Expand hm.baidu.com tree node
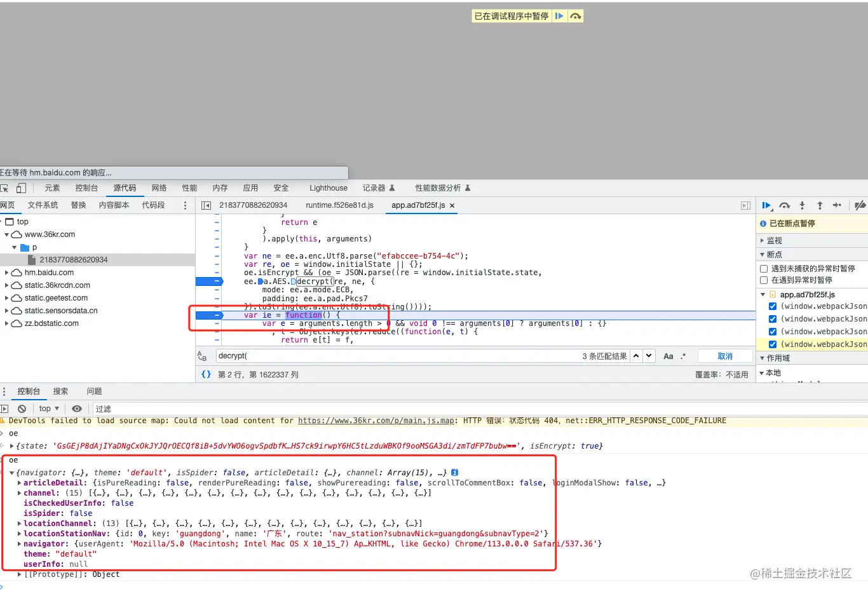868x596 pixels. pyautogui.click(x=7, y=273)
